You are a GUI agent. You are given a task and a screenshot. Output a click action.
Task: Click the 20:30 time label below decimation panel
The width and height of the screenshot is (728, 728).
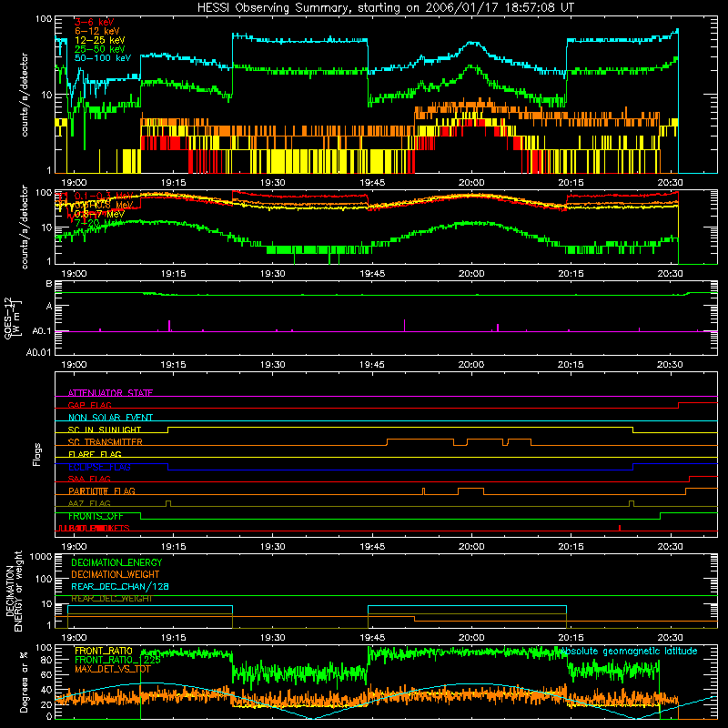[x=670, y=638]
